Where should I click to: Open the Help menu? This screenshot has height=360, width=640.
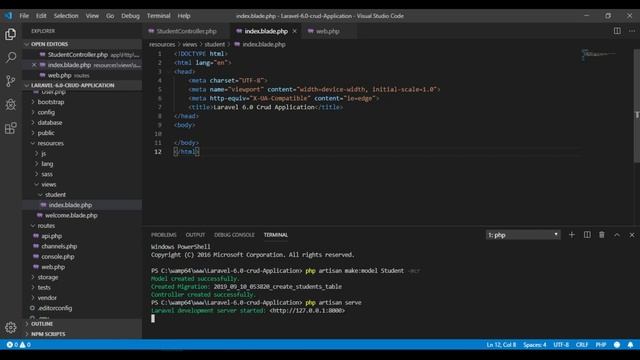click(x=184, y=16)
